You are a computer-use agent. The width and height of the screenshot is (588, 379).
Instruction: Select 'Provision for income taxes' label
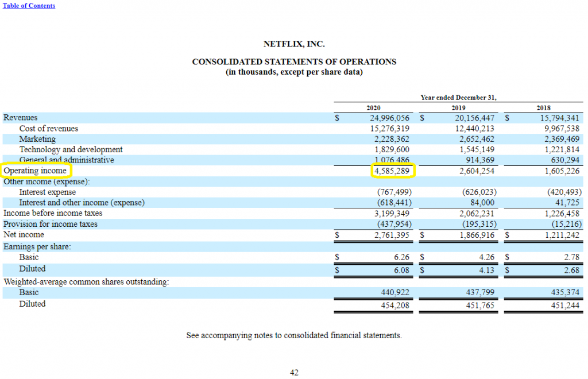(x=51, y=224)
